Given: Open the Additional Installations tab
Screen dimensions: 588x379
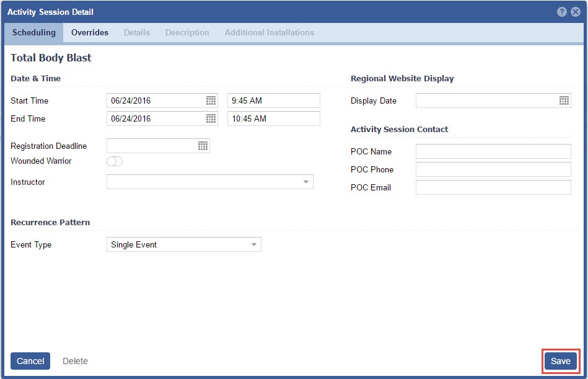Looking at the screenshot, I should coord(269,32).
